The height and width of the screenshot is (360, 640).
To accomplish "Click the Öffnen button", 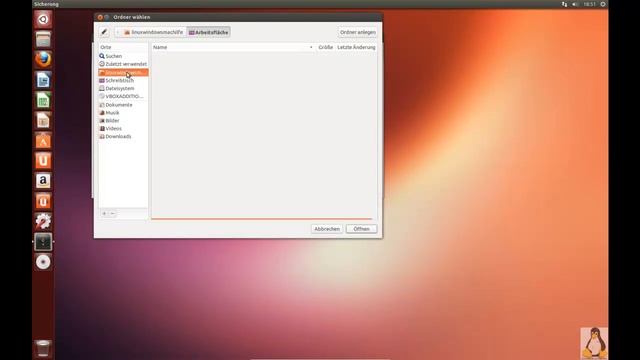I will tap(361, 229).
